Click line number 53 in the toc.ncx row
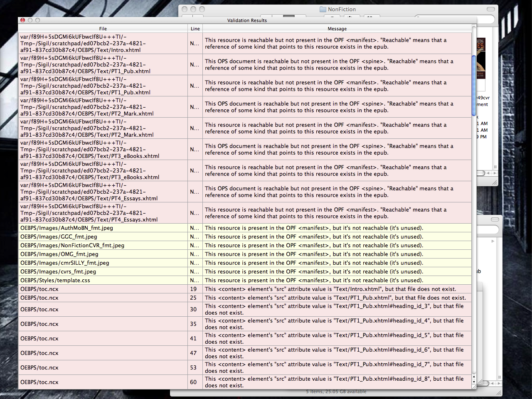Viewport: 532px width, 399px height. tap(193, 367)
